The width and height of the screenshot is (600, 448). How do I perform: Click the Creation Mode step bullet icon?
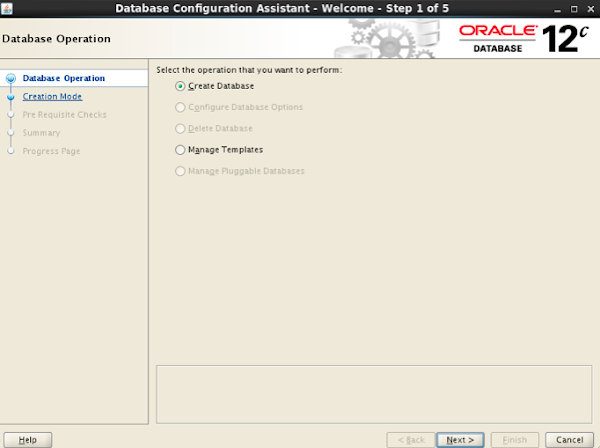pos(11,97)
